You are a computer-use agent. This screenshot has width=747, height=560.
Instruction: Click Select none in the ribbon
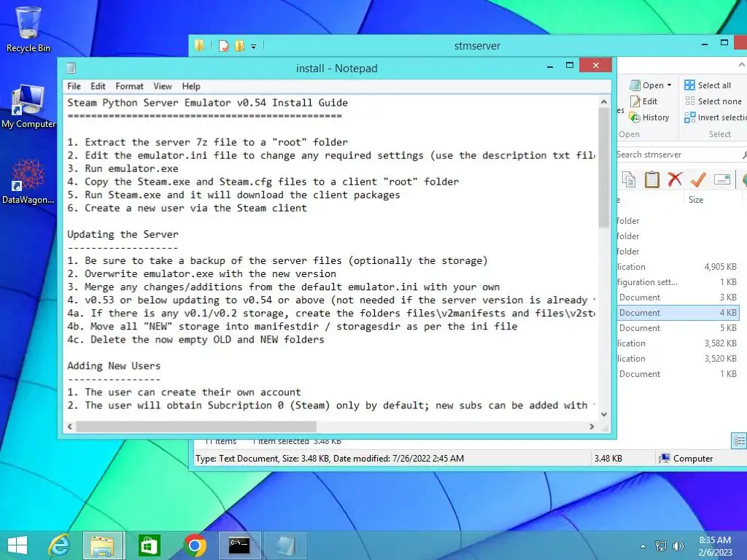pos(713,101)
